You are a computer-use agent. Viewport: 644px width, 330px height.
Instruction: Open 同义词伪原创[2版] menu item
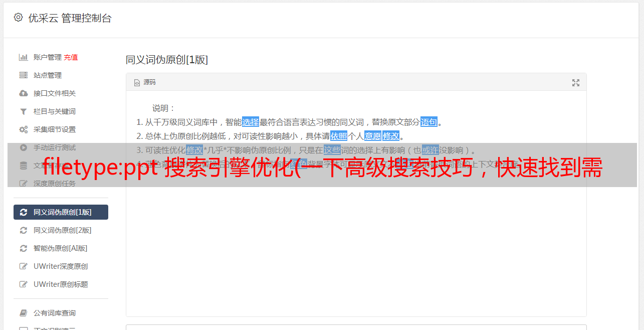pyautogui.click(x=61, y=230)
